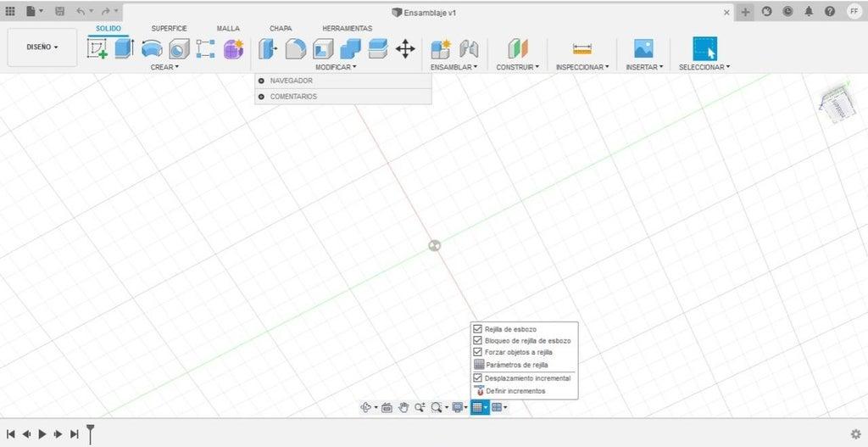Select the rectangular pattern tool

point(205,48)
